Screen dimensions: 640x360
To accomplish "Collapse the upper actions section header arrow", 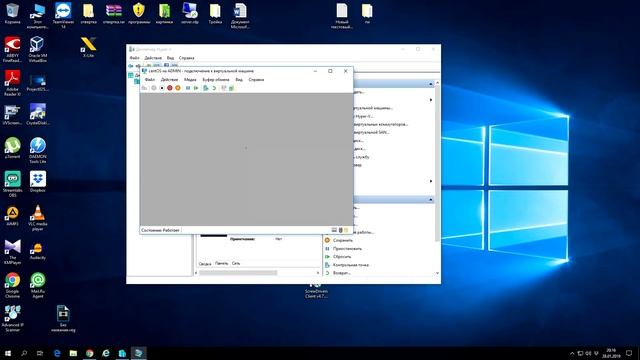I will (431, 84).
